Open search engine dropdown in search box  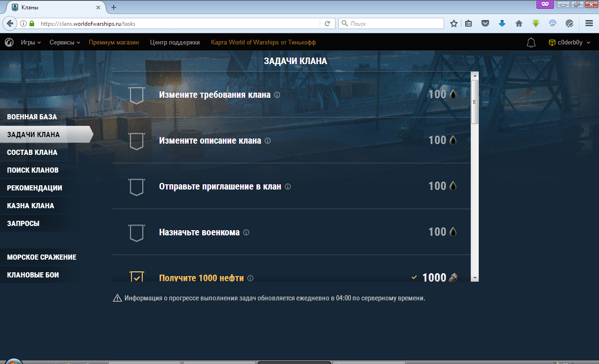[344, 23]
